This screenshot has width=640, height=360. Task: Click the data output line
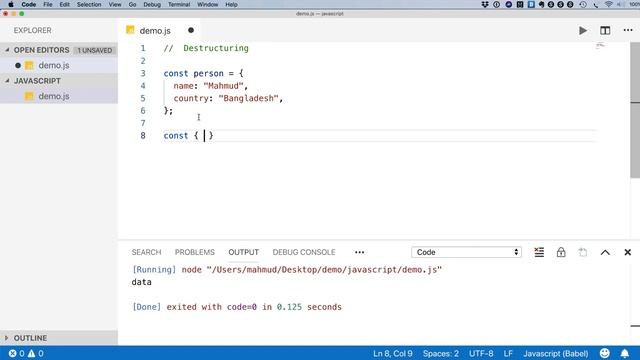(x=142, y=282)
